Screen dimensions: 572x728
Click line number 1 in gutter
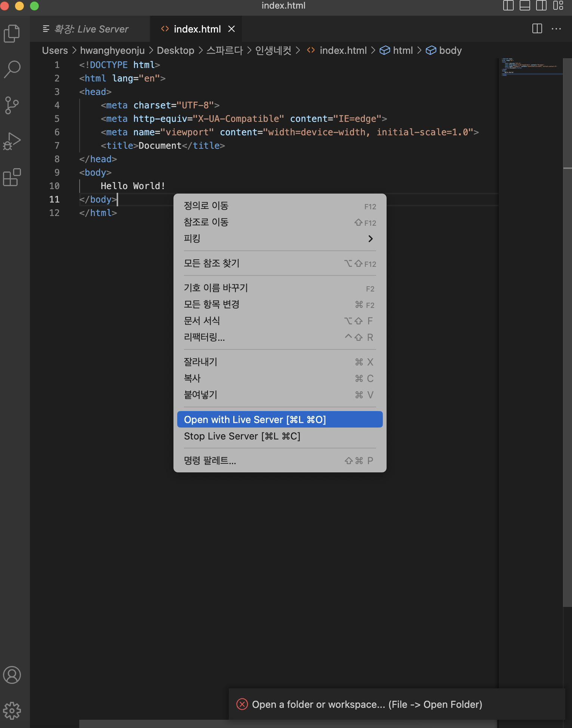pos(57,65)
